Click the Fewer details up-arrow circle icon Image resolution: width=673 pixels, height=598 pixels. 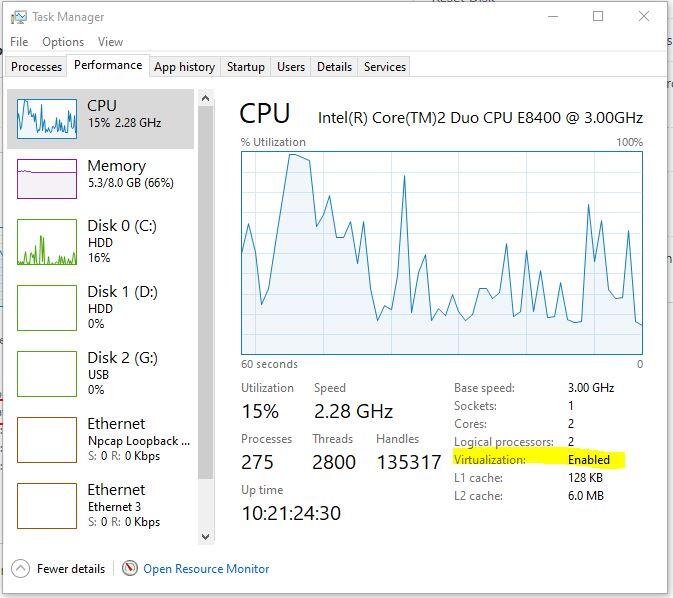(x=20, y=568)
